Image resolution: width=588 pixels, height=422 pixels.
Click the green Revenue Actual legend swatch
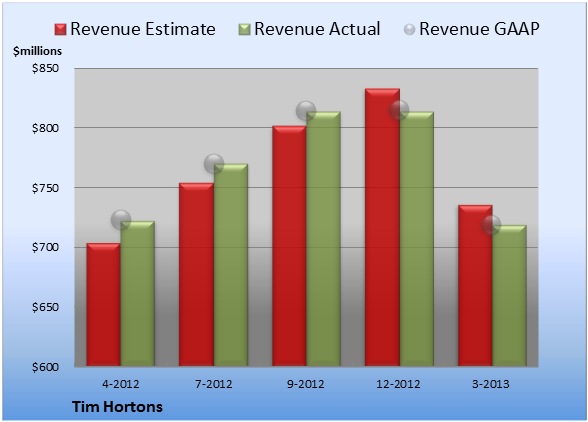[244, 30]
